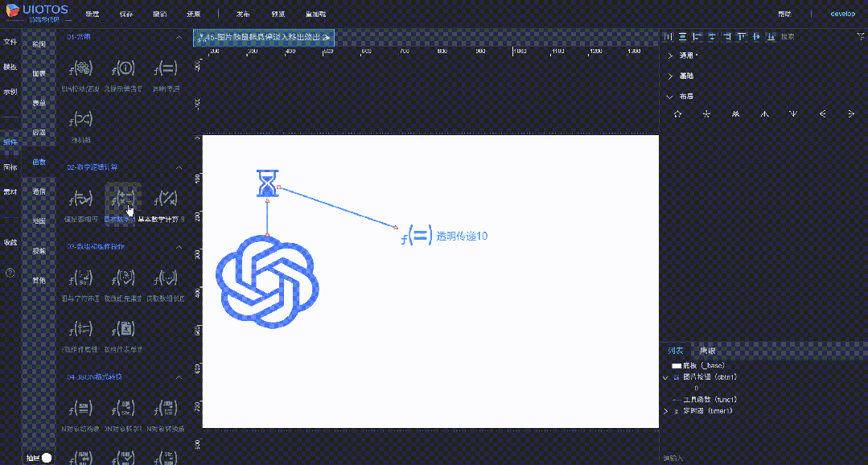Open the 图标 sidebar section
Viewport: 868px width, 465px height.
click(x=10, y=167)
